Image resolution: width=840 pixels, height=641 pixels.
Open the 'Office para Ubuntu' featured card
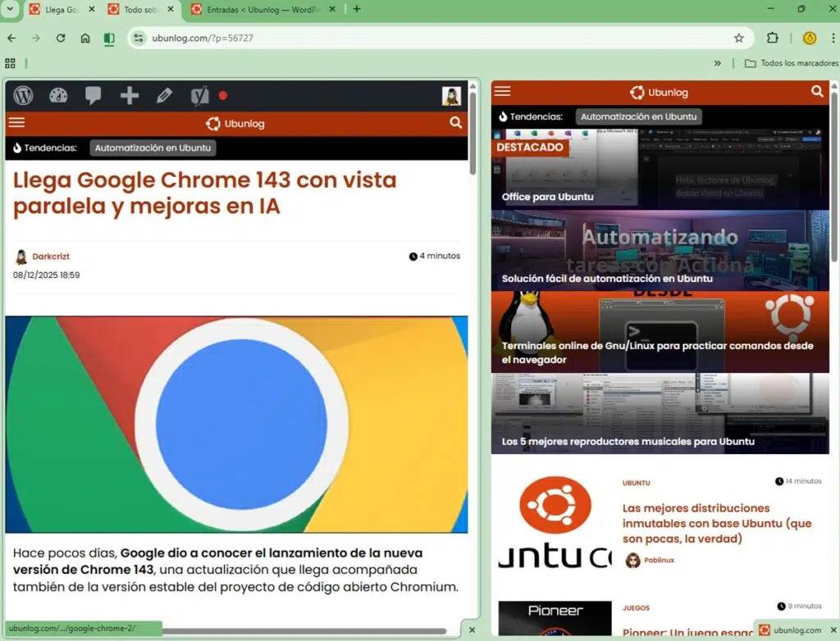[x=660, y=169]
